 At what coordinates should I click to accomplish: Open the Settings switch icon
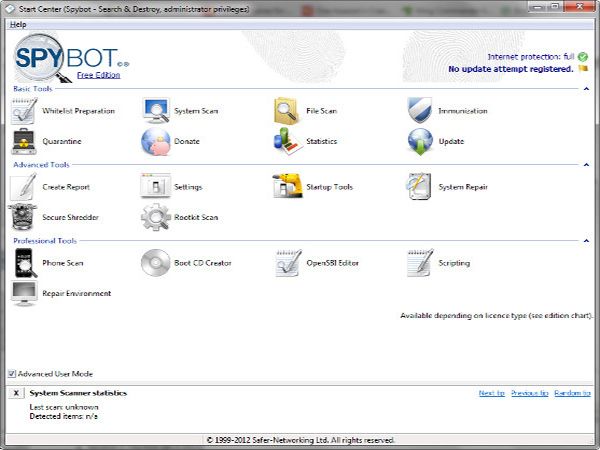[x=155, y=186]
